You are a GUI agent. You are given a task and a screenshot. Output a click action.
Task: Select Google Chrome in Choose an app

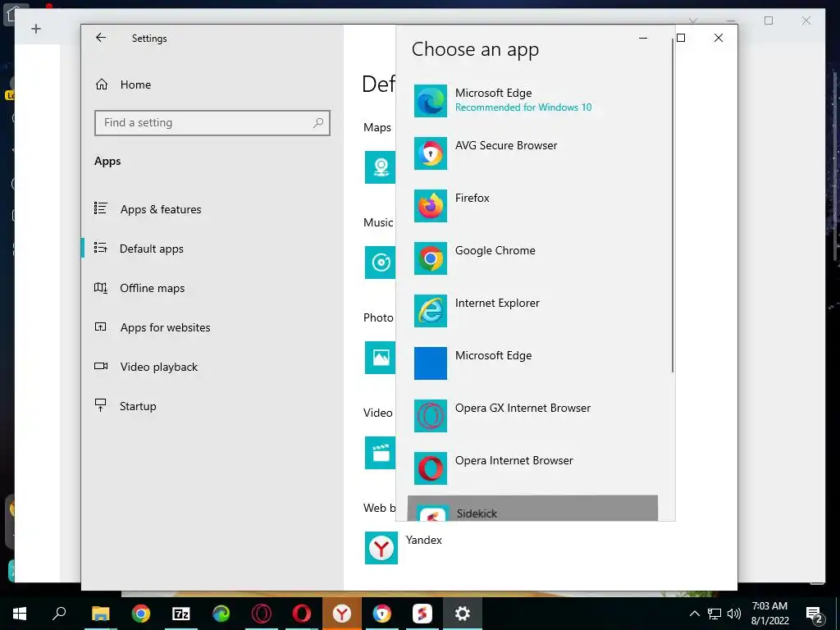click(x=532, y=258)
